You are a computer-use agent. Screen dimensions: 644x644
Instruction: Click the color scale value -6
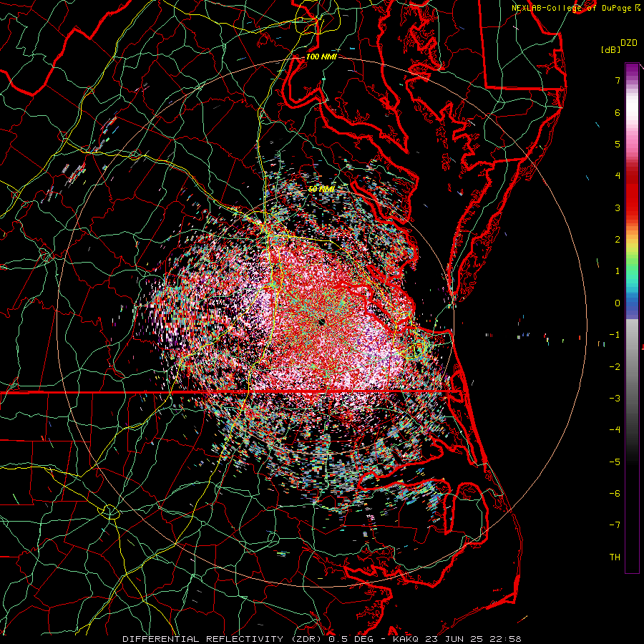tap(615, 494)
